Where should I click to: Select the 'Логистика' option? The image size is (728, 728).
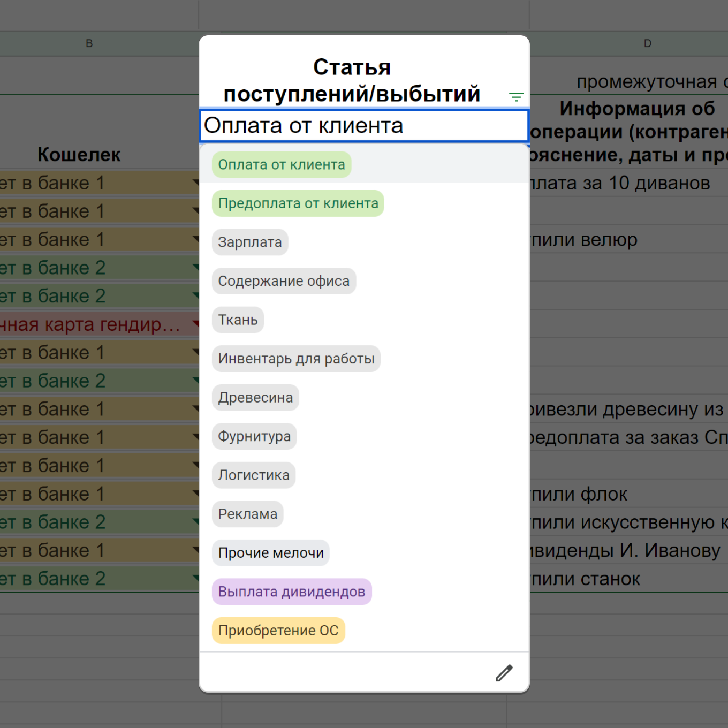254,475
